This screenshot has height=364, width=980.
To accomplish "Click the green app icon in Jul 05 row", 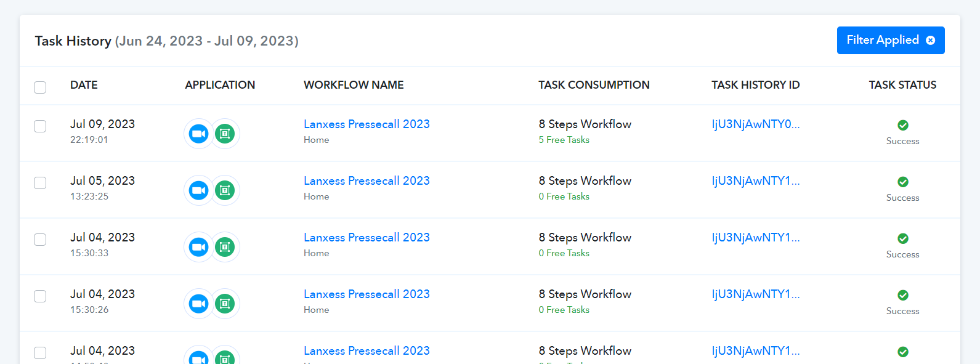I will pos(225,190).
